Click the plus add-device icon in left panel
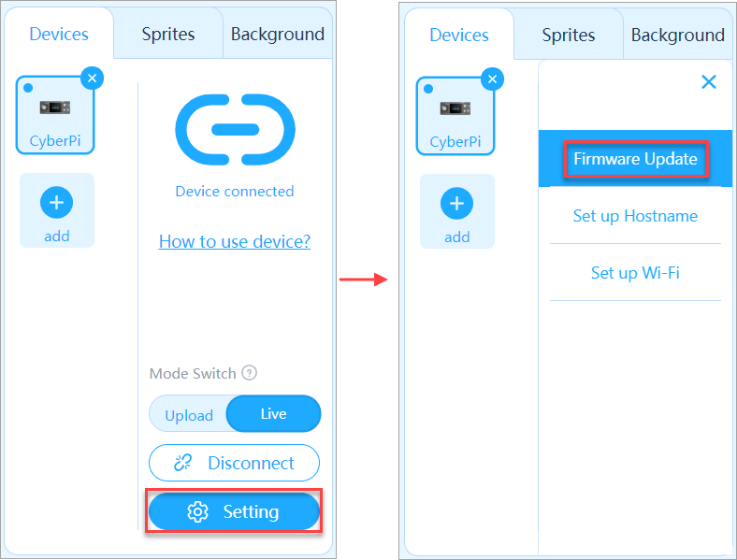This screenshot has height=560, width=737. [56, 202]
